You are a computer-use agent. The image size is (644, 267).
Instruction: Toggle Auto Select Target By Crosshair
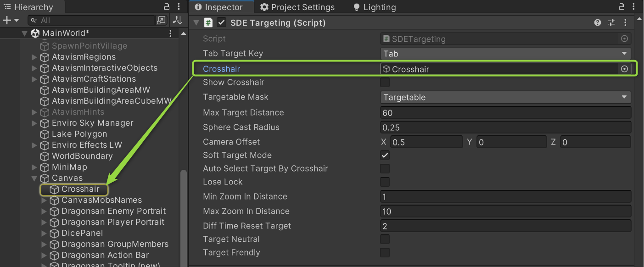385,168
